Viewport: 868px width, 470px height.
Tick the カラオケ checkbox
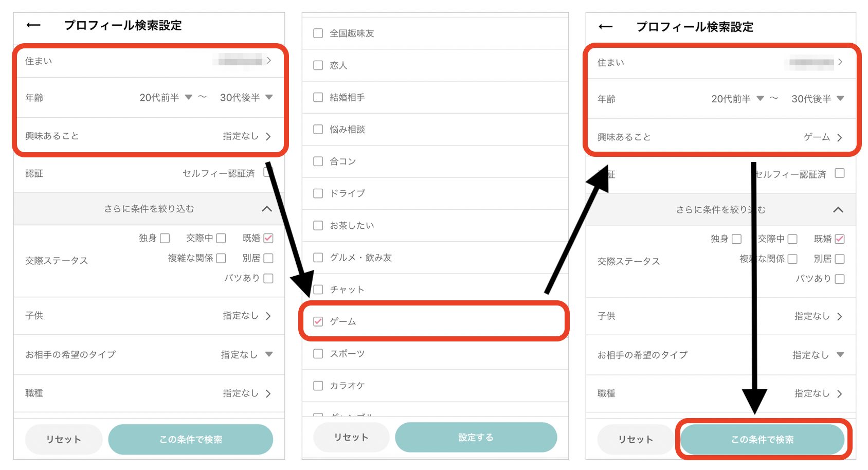pos(318,386)
